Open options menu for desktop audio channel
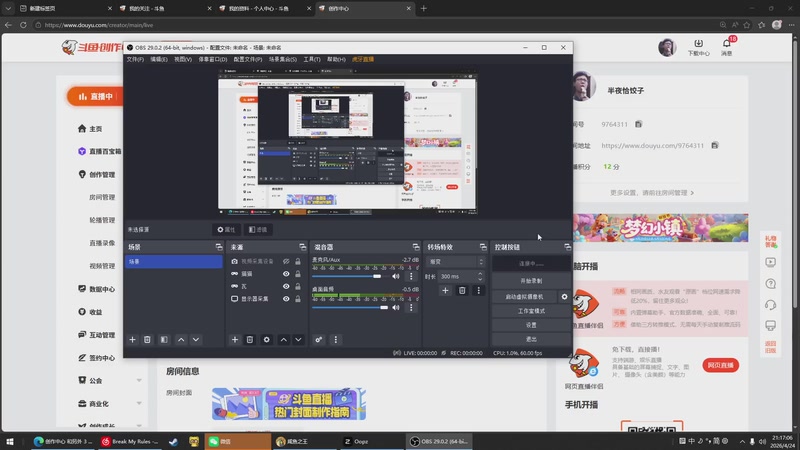800x450 pixels. coord(411,308)
